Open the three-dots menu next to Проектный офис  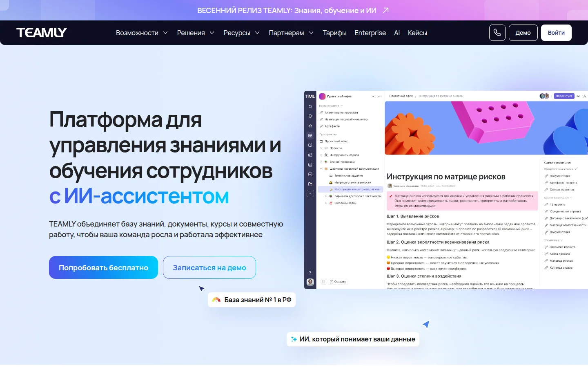tap(380, 96)
